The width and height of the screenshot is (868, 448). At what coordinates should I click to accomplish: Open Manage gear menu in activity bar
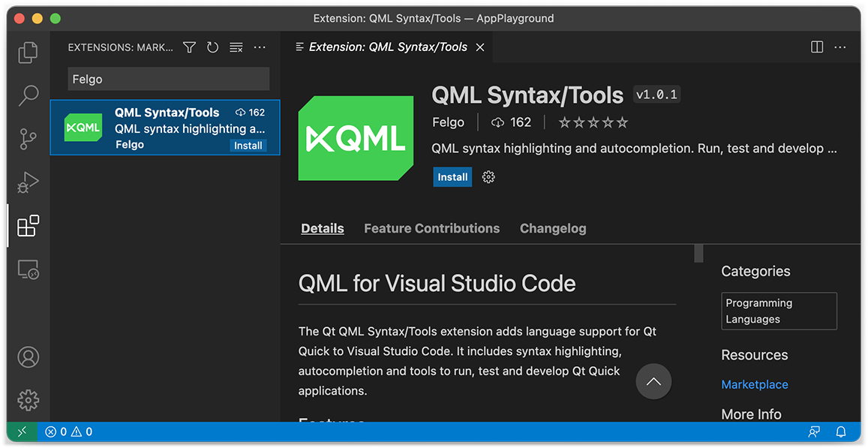28,400
